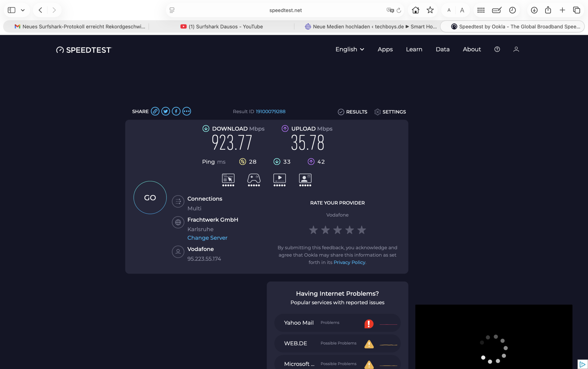
Task: Share the result on Twitter
Action: point(165,111)
